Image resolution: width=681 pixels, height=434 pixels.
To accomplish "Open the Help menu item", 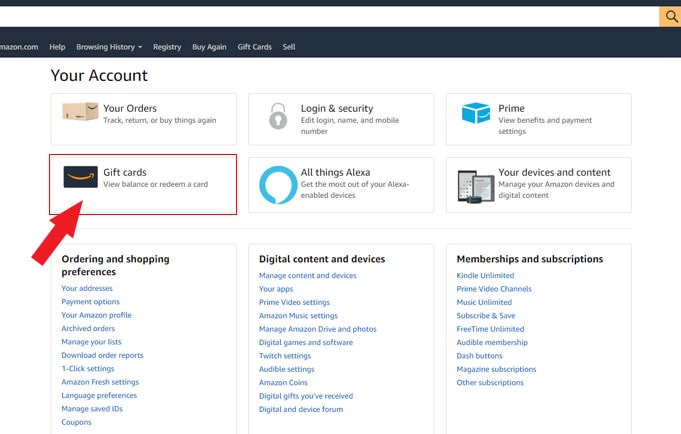I will 57,47.
